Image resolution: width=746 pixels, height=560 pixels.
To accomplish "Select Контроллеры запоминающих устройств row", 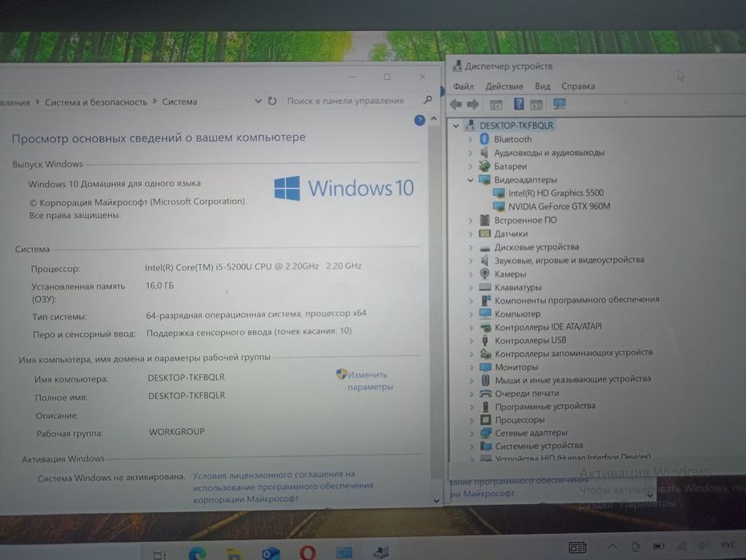I will (573, 354).
